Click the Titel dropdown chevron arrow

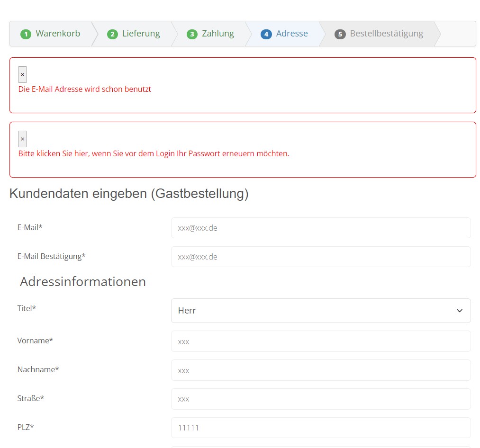click(x=459, y=311)
